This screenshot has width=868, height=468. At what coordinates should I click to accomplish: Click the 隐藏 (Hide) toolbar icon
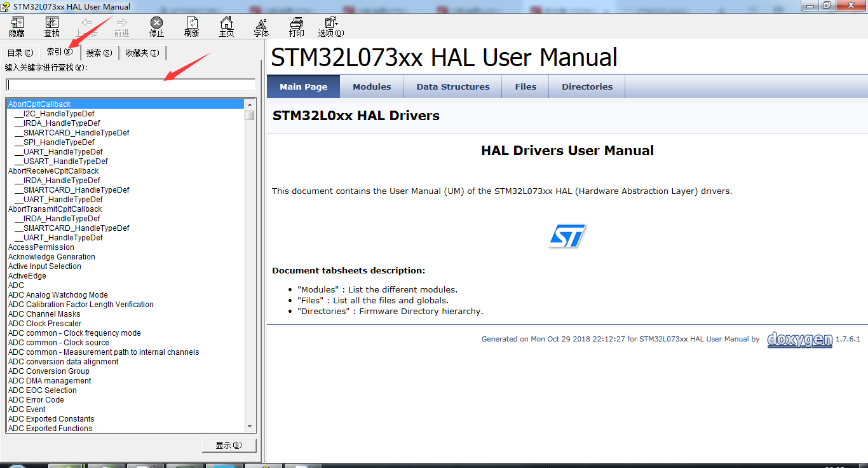click(x=16, y=26)
